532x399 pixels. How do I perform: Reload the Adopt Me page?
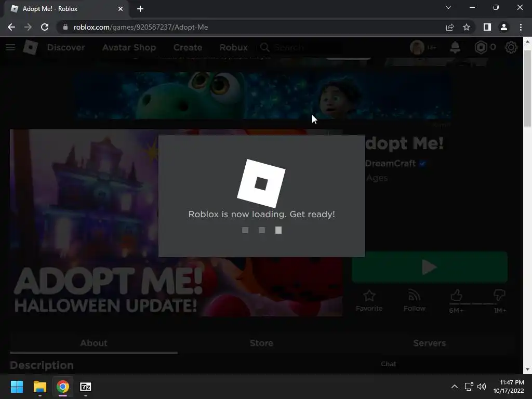click(x=45, y=27)
